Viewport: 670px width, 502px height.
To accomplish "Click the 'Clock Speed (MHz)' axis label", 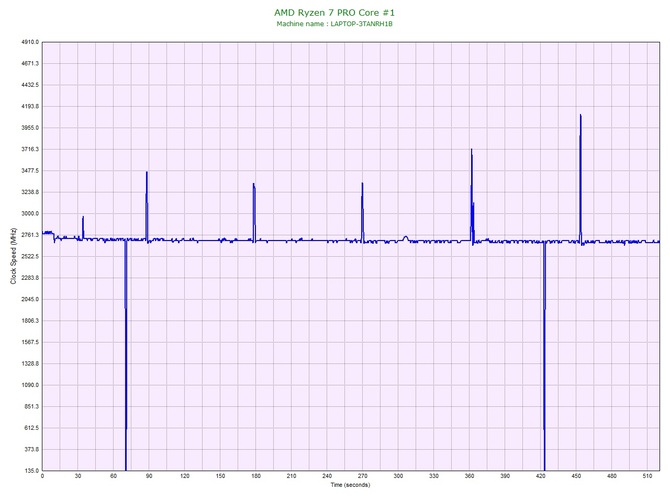I will (13, 256).
